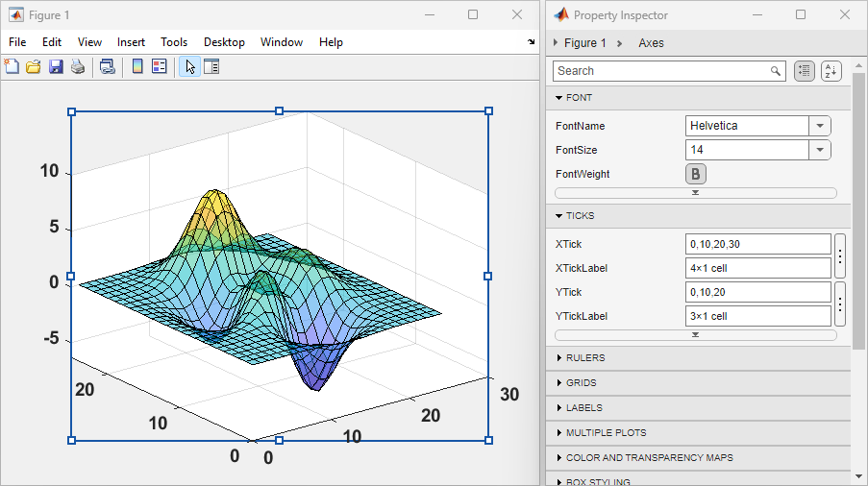Expand the GRIDS section

[x=559, y=383]
